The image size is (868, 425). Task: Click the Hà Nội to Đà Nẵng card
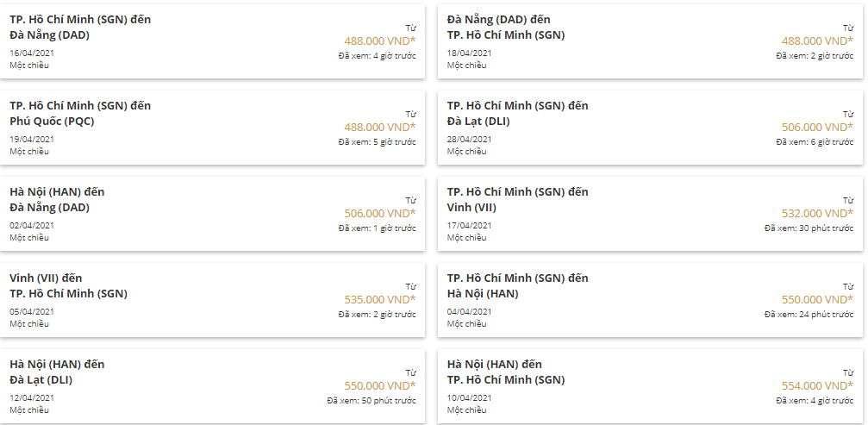click(57, 199)
